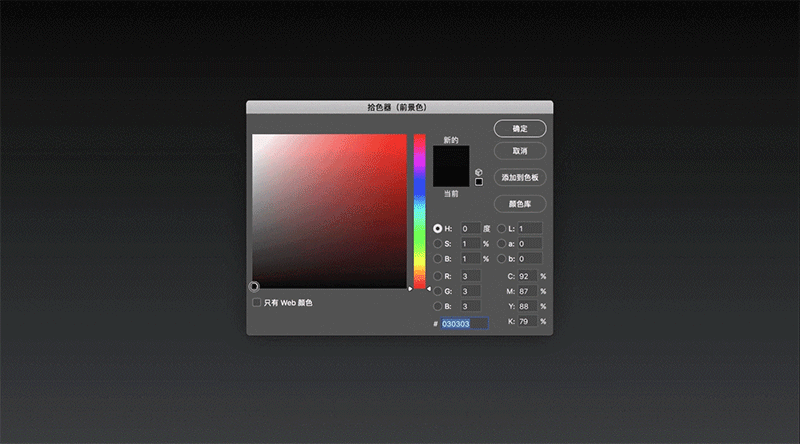800x444 pixels.
Task: Click the R value input field
Action: click(x=470, y=276)
